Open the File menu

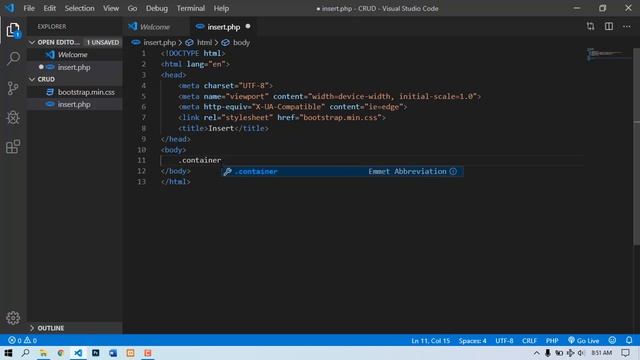click(x=29, y=8)
